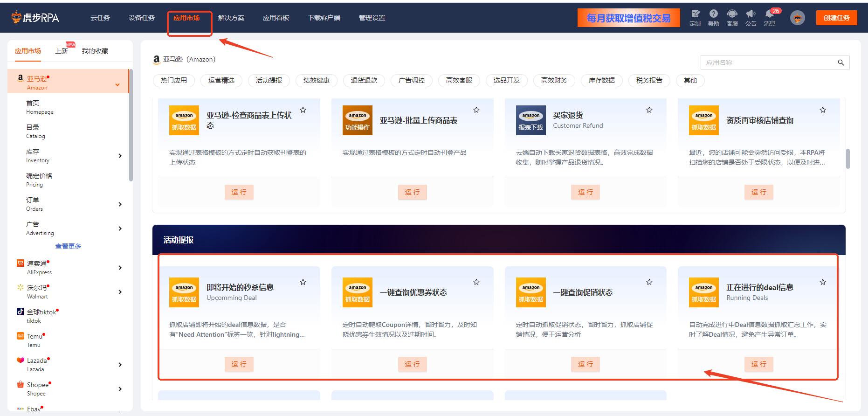
Task: Favorite the 亚马逊-检查商品表上传状态 app star
Action: 303,110
